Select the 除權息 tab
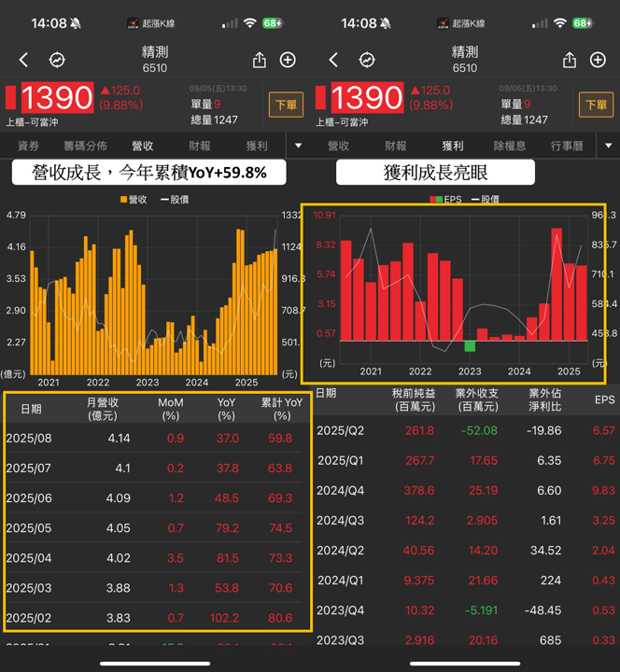 (x=510, y=146)
